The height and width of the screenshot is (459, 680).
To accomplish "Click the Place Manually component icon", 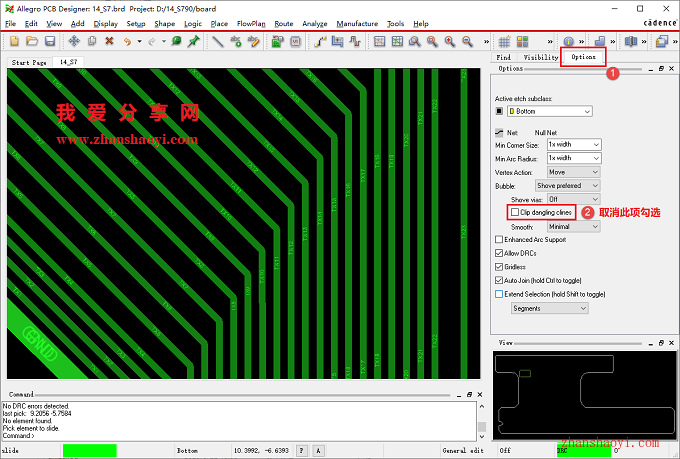I will pyautogui.click(x=278, y=41).
